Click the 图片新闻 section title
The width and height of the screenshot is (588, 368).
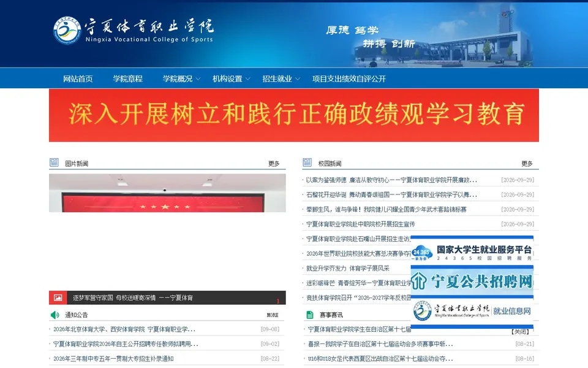[x=77, y=163]
